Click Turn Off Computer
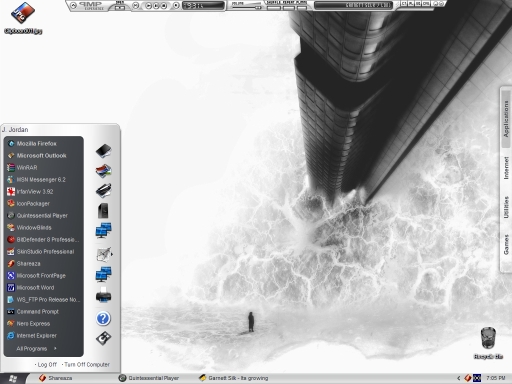This screenshot has width=512, height=384. 87,364
